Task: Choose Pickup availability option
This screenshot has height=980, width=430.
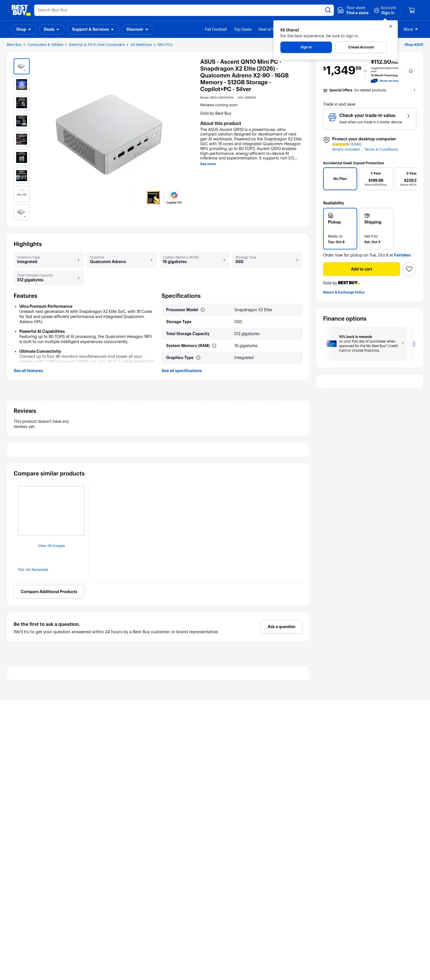Action: click(x=340, y=228)
